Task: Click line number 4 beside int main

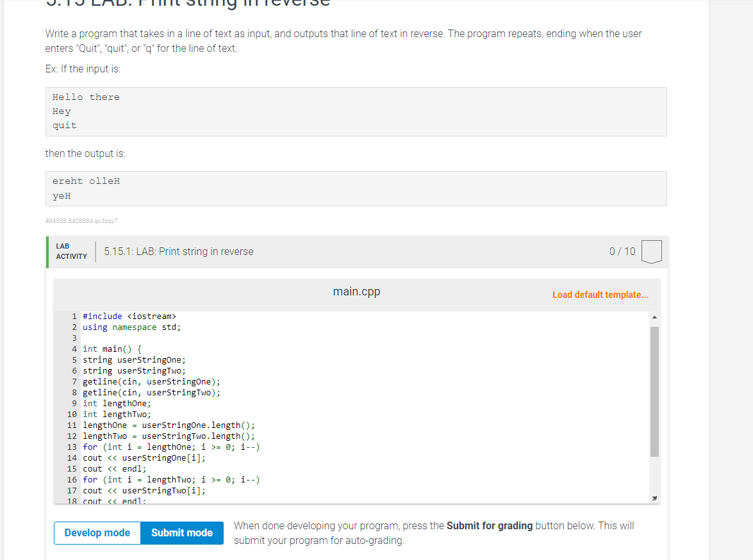Action: pos(74,349)
